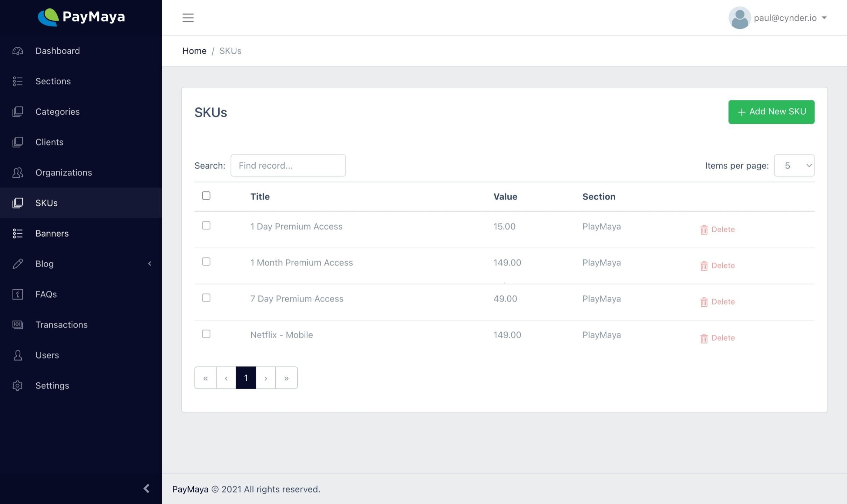
Task: Click the user avatar picture
Action: pyautogui.click(x=740, y=18)
